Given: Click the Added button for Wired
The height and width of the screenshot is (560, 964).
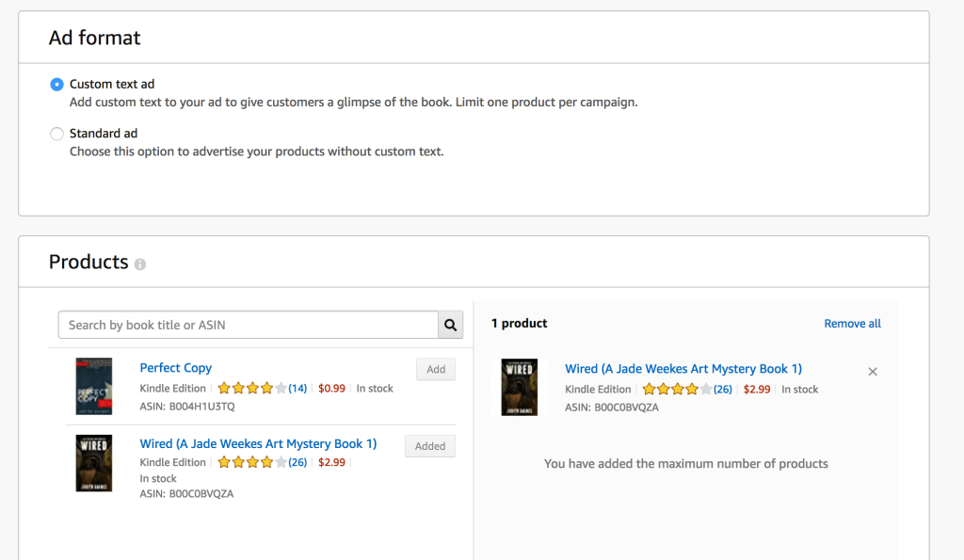Looking at the screenshot, I should [429, 446].
